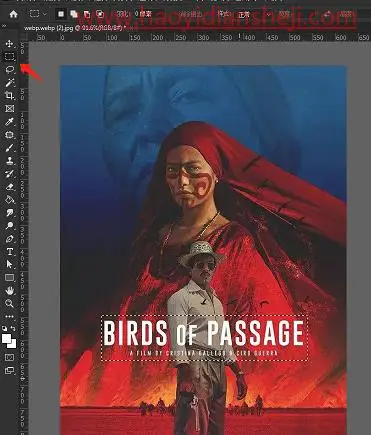Image resolution: width=371 pixels, height=435 pixels.
Task: Go to the Photoshop Home screen
Action: click(x=13, y=14)
